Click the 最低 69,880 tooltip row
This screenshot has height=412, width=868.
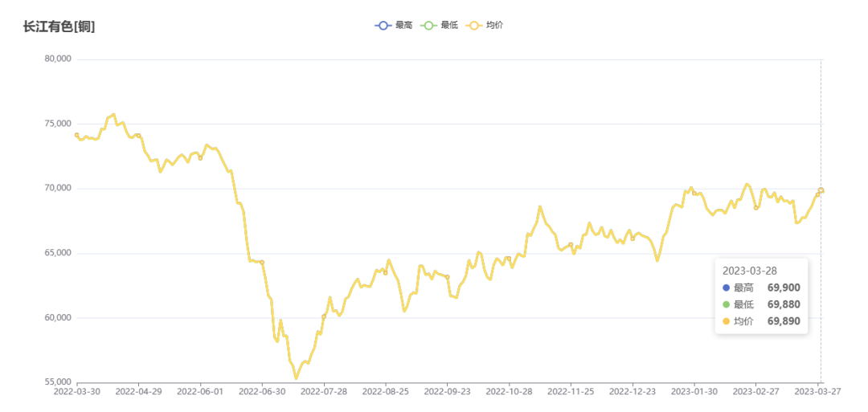click(761, 304)
